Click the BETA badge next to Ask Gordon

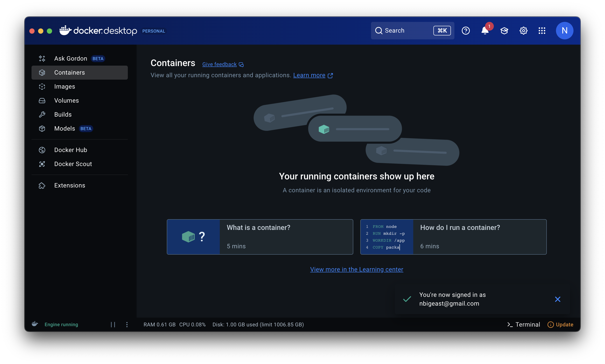point(98,58)
